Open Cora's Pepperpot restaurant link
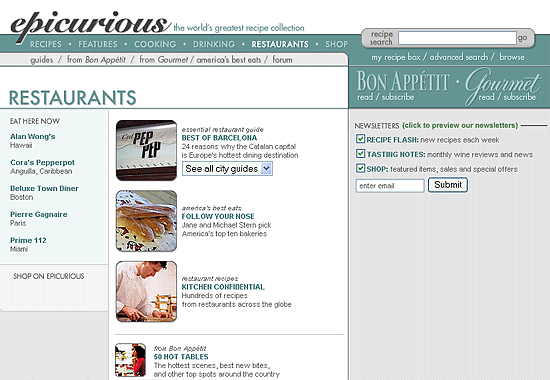550x380 pixels. pos(42,162)
